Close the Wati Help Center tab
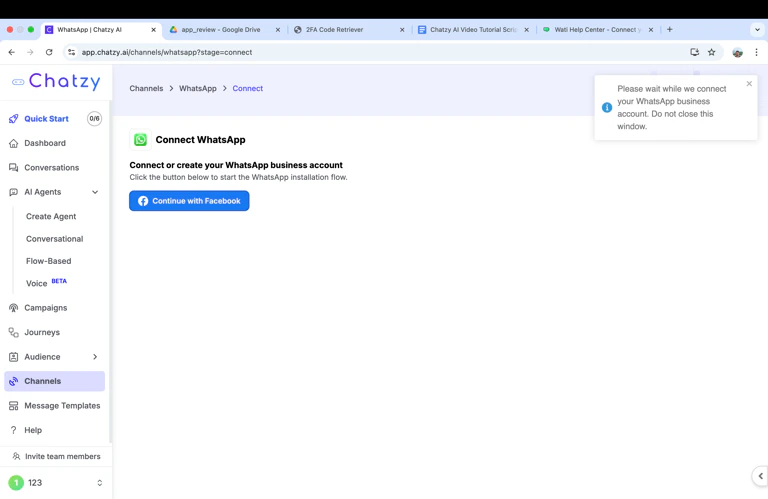768x499 pixels. (x=651, y=29)
